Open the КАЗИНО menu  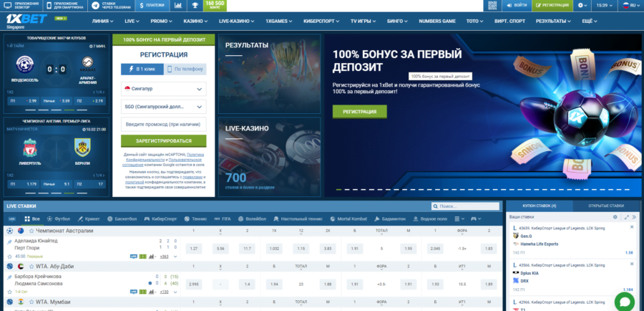coord(195,21)
